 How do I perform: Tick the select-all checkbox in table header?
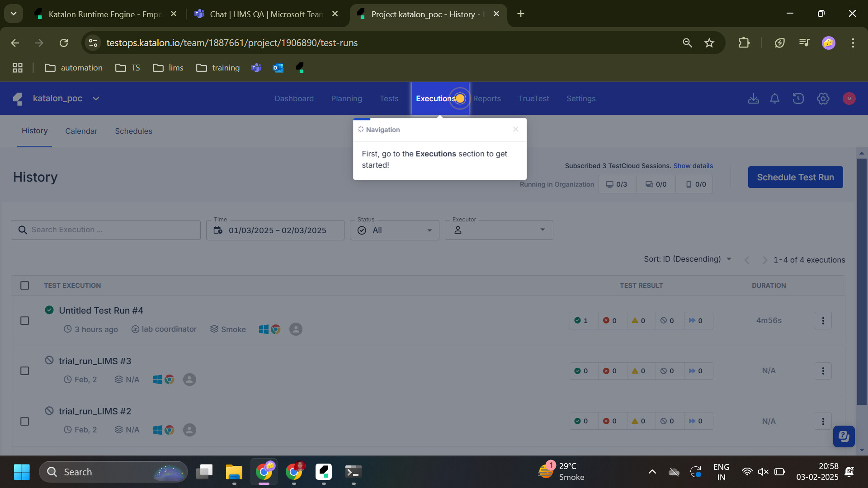25,286
